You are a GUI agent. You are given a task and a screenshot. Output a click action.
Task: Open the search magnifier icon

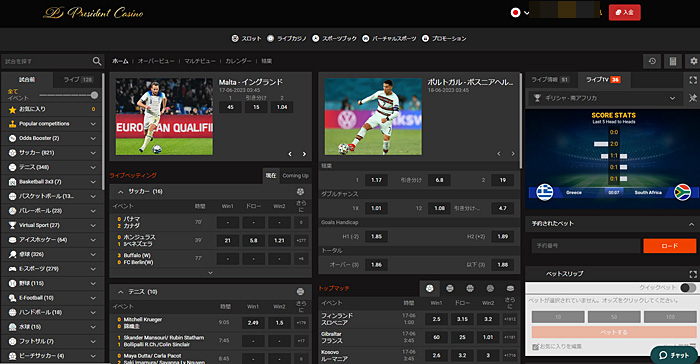coord(96,61)
